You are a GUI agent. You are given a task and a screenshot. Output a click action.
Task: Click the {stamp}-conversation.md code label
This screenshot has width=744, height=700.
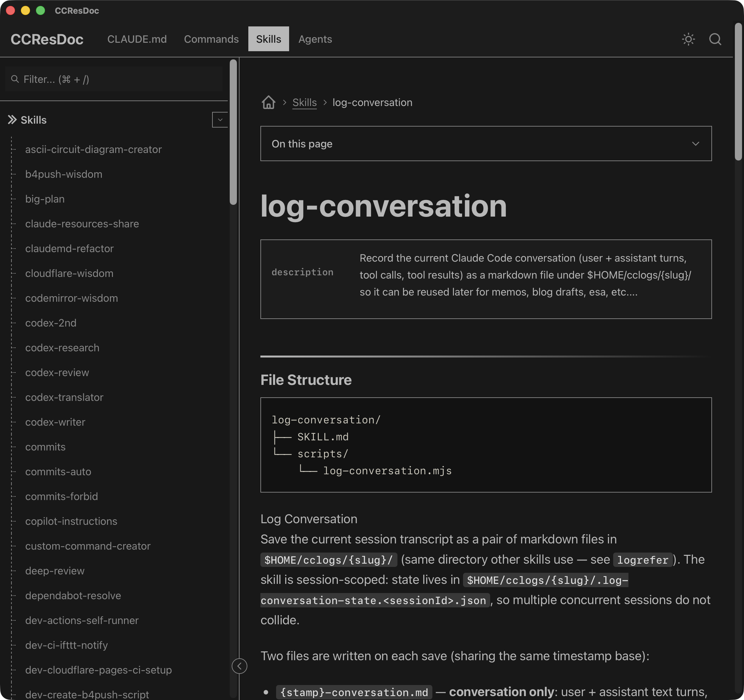tap(354, 692)
